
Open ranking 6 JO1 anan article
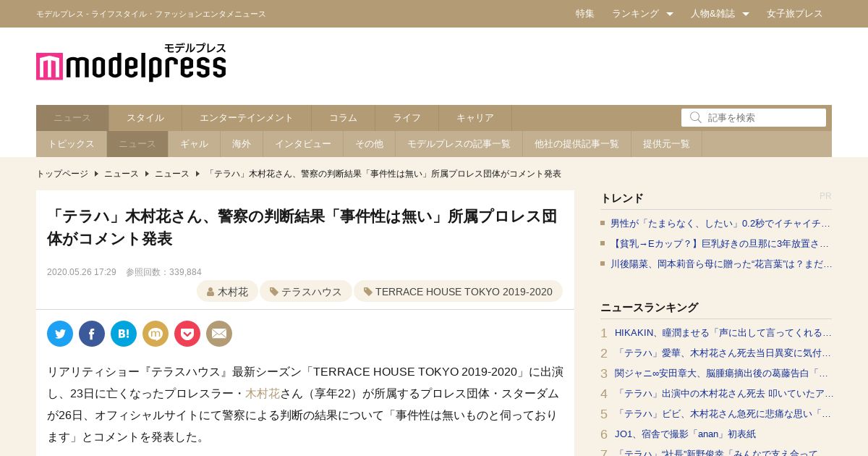click(685, 434)
